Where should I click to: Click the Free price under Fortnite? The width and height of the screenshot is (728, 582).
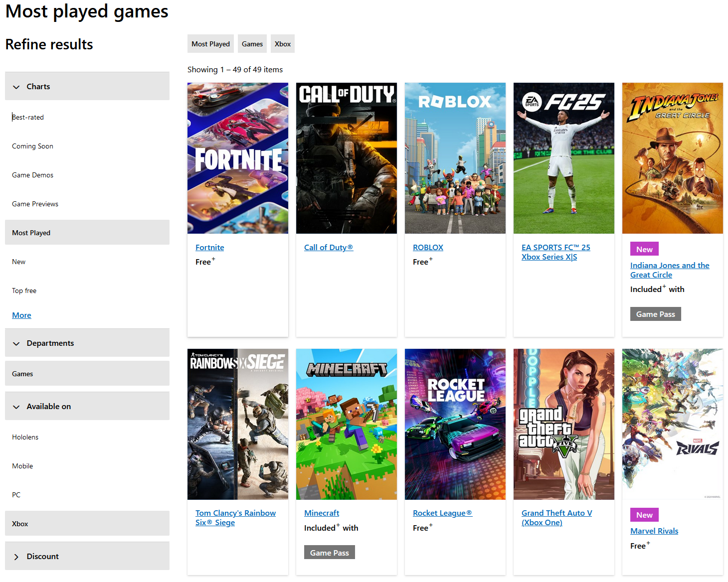pyautogui.click(x=205, y=262)
